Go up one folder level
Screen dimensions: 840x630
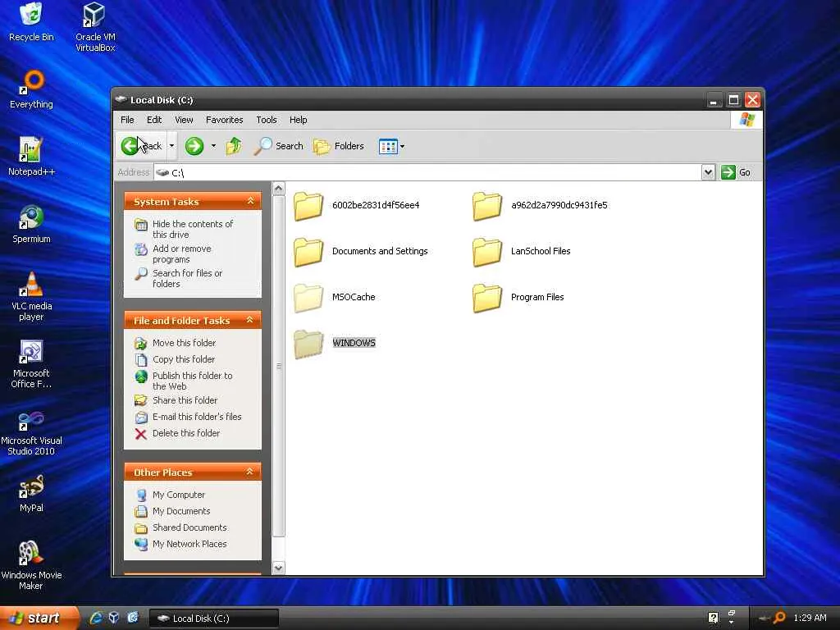[x=234, y=146]
